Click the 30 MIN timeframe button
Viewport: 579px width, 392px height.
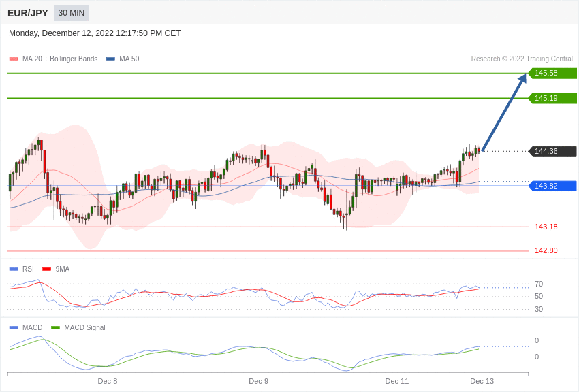pos(72,13)
